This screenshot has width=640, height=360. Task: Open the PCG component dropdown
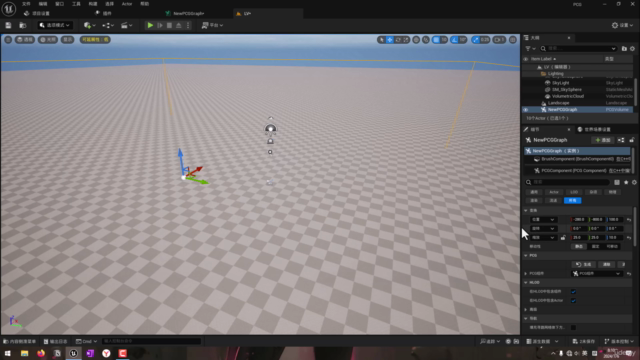tap(596, 273)
